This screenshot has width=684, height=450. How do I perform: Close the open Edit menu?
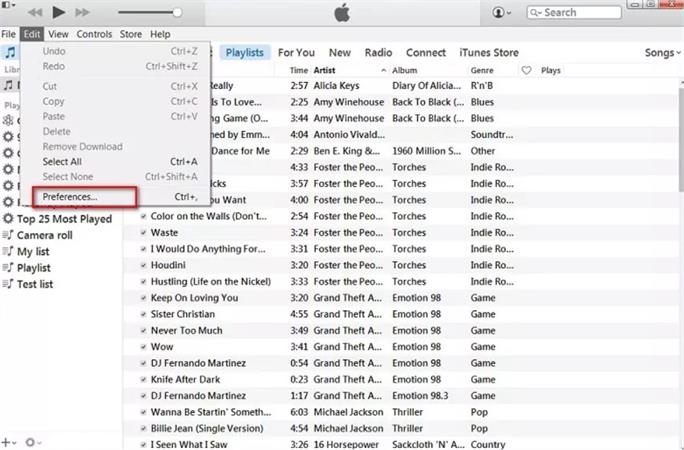(x=32, y=34)
